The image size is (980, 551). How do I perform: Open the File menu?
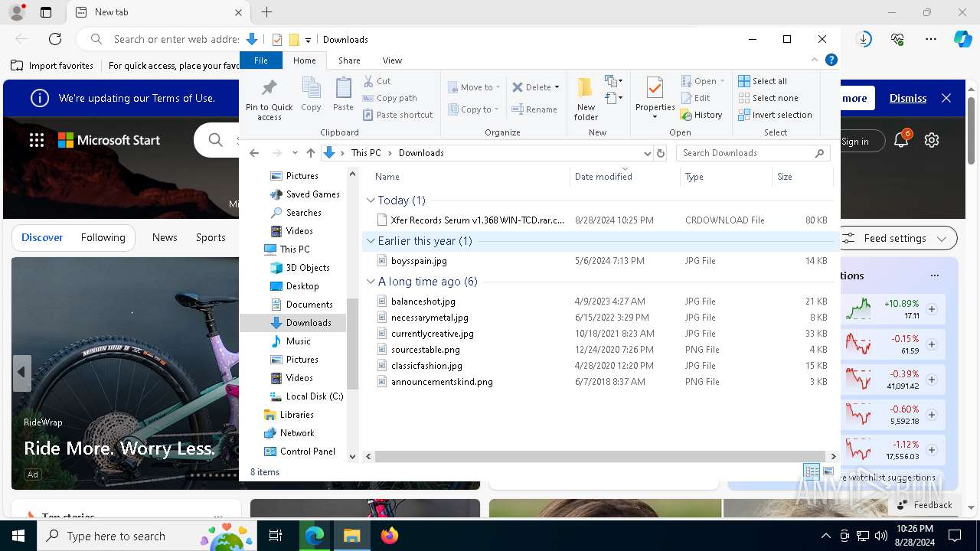pyautogui.click(x=261, y=60)
